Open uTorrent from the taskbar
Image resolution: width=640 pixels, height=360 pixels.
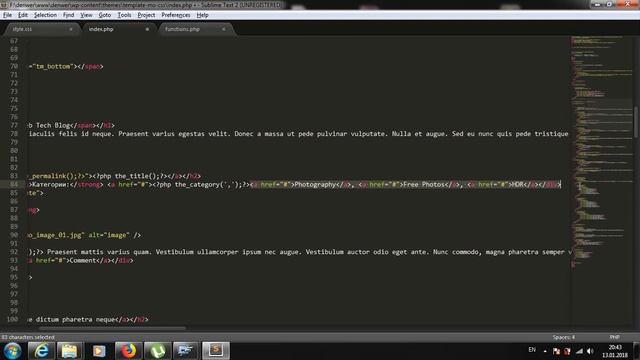(x=158, y=351)
